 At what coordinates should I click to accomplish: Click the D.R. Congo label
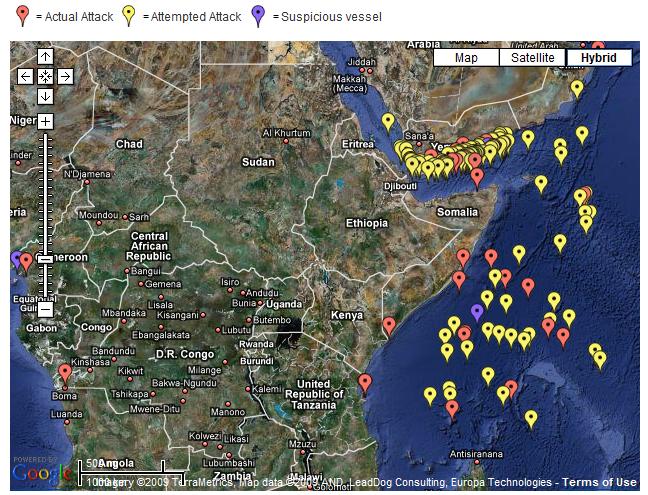tap(185, 354)
